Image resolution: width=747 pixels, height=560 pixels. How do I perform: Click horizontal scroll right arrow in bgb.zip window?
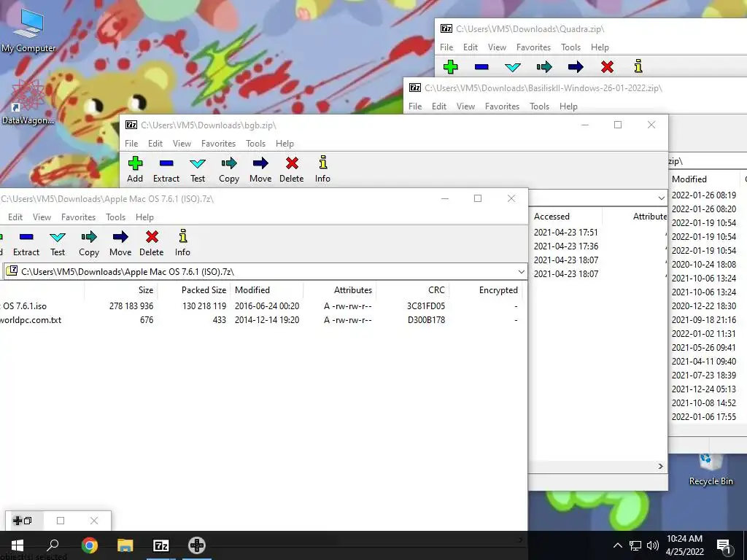pos(660,466)
